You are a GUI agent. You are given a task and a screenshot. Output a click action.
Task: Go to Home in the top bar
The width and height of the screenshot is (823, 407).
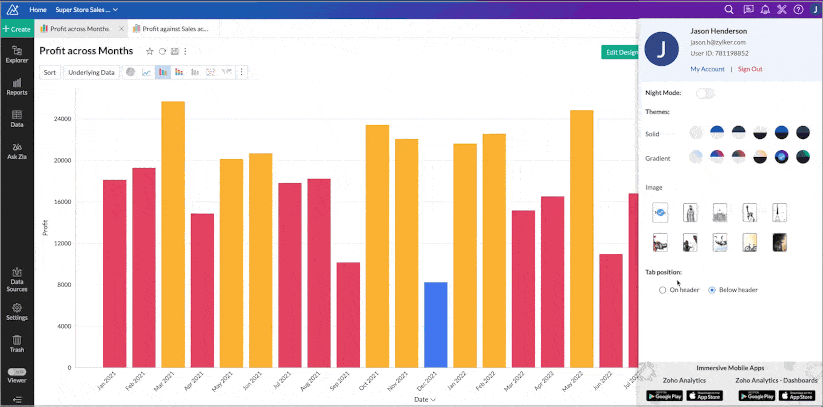(x=38, y=9)
